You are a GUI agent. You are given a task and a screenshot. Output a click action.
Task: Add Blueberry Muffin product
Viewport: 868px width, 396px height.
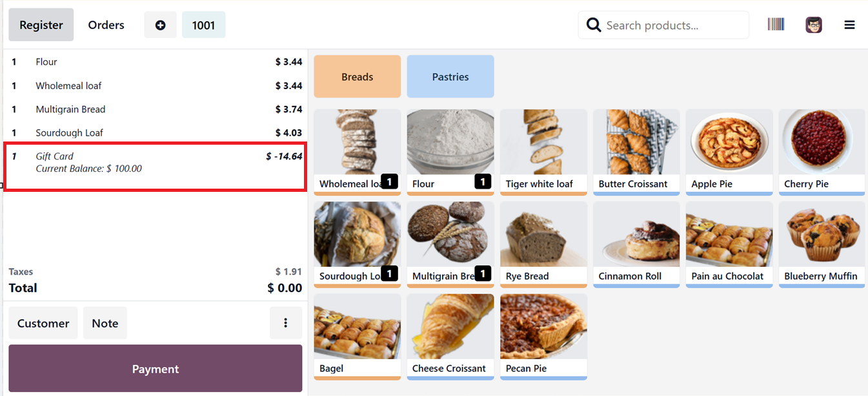pyautogui.click(x=822, y=244)
